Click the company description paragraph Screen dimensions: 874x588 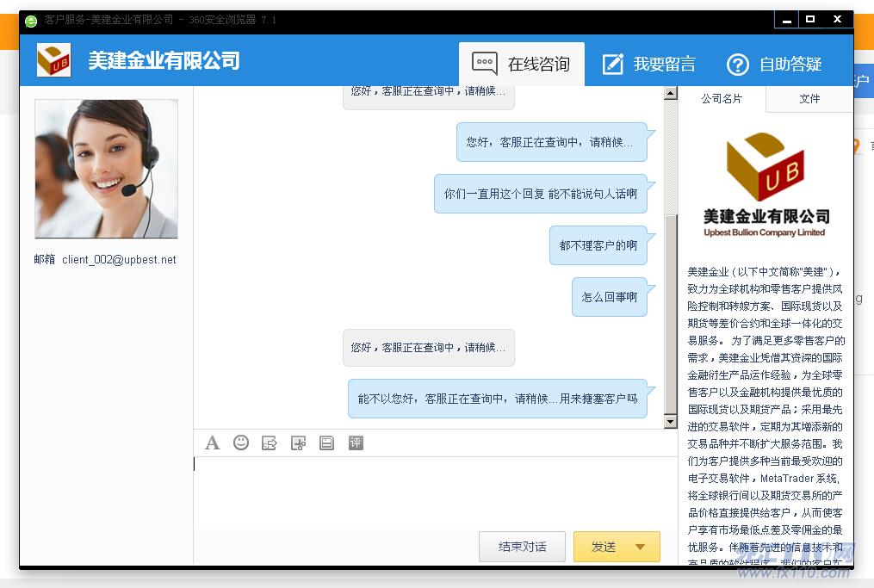(766, 415)
